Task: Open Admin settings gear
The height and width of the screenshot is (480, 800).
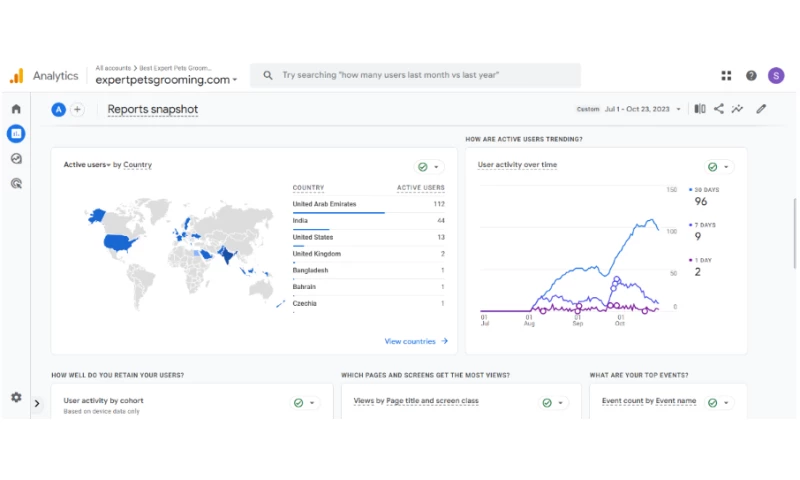Action: pyautogui.click(x=16, y=397)
